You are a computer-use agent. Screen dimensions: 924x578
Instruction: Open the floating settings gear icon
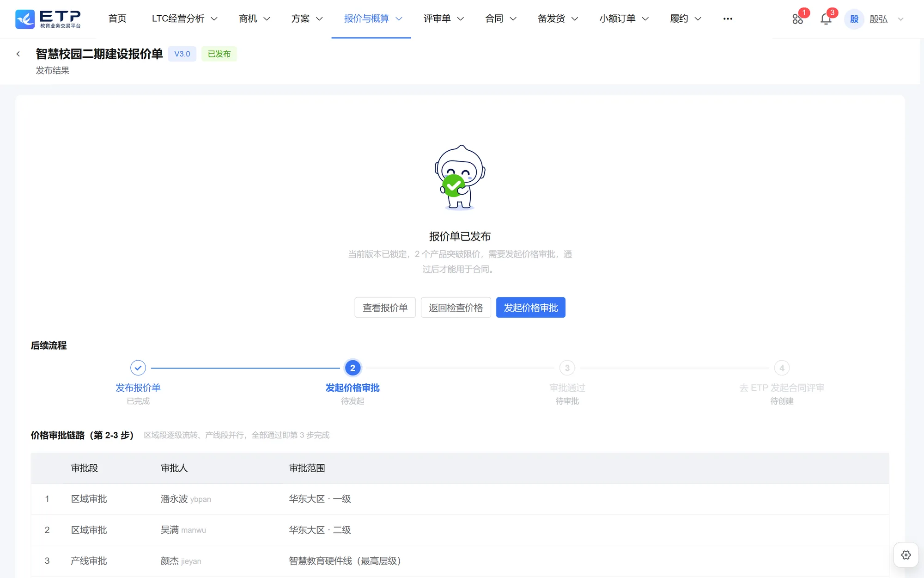tap(906, 555)
